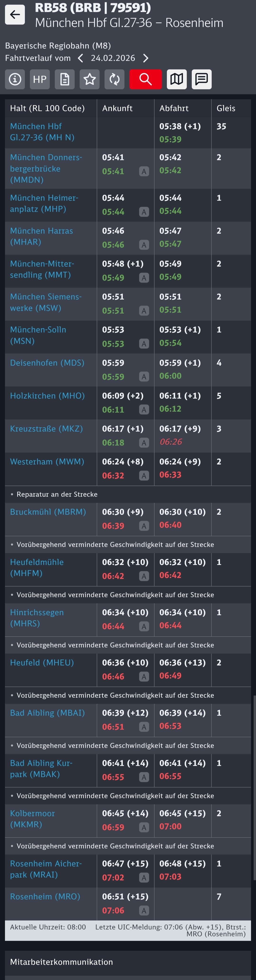Open the message comment icon
This screenshot has height=980, width=256.
click(202, 79)
